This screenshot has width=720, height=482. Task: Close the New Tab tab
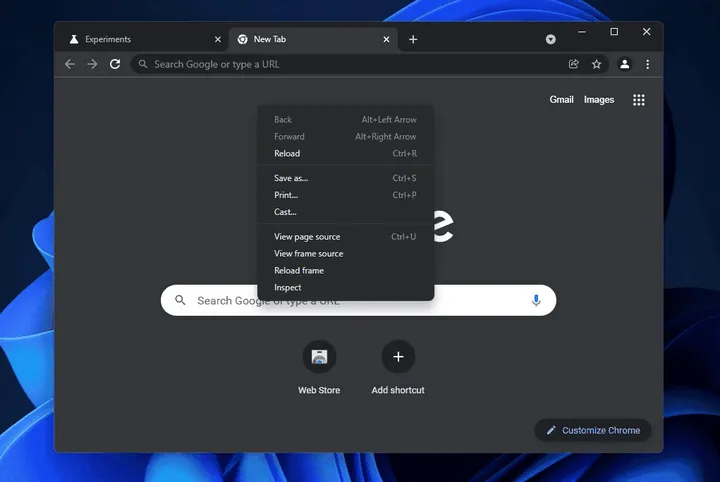pyautogui.click(x=386, y=39)
